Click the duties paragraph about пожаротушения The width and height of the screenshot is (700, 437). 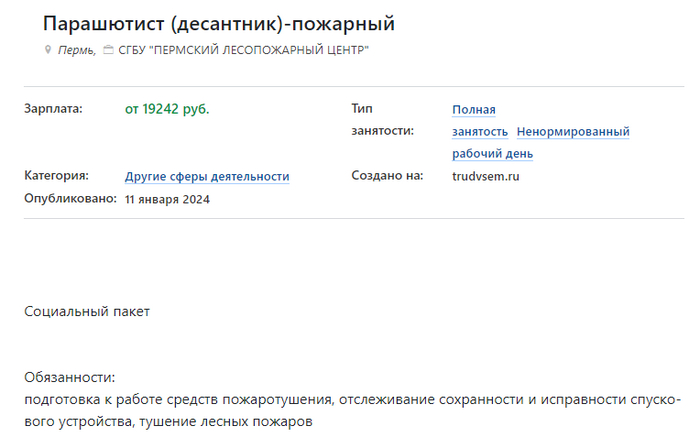(353, 410)
